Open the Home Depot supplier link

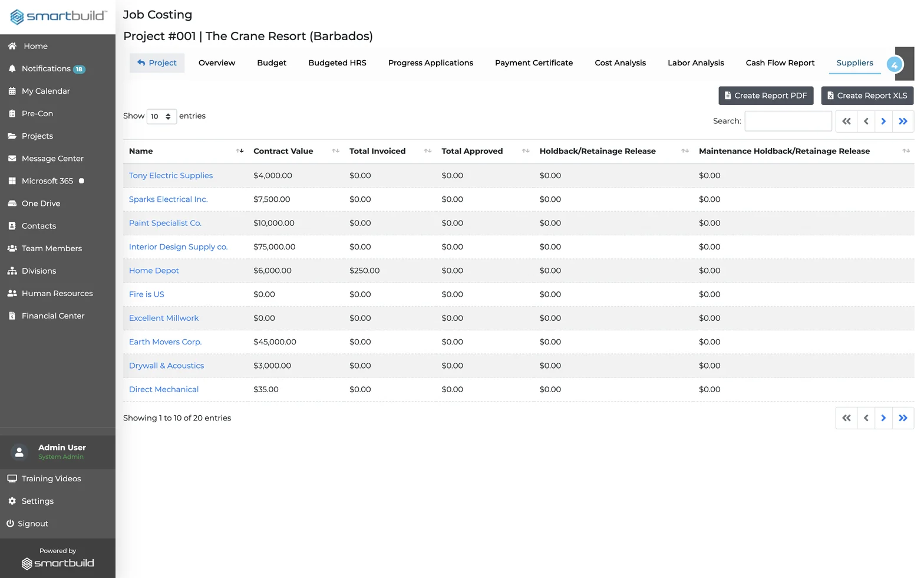pos(154,271)
